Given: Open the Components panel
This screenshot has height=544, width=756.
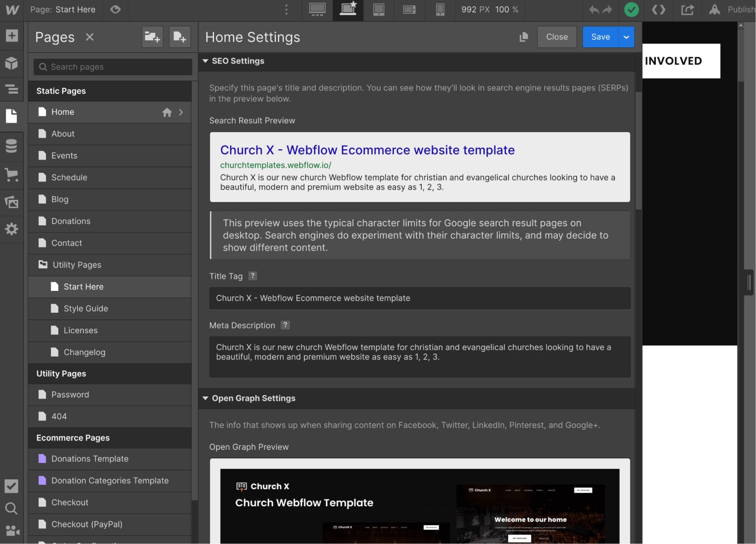Looking at the screenshot, I should pyautogui.click(x=12, y=63).
